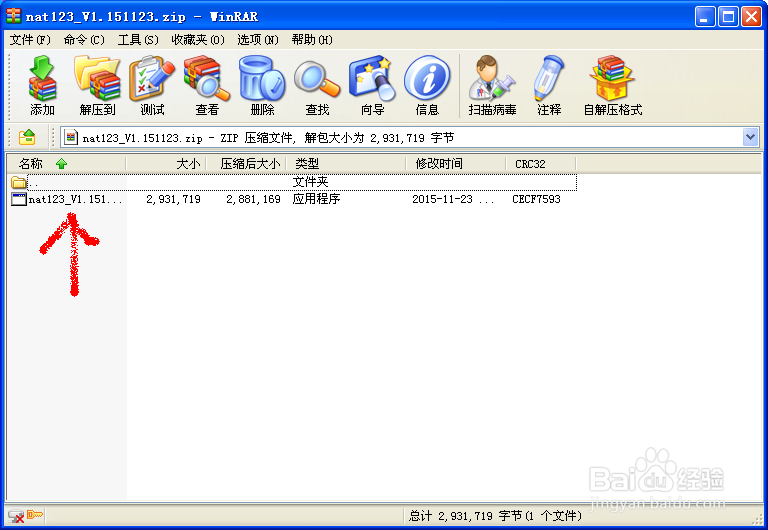This screenshot has height=530, width=768.
Task: Sort by 大小 column header
Action: tap(166, 164)
